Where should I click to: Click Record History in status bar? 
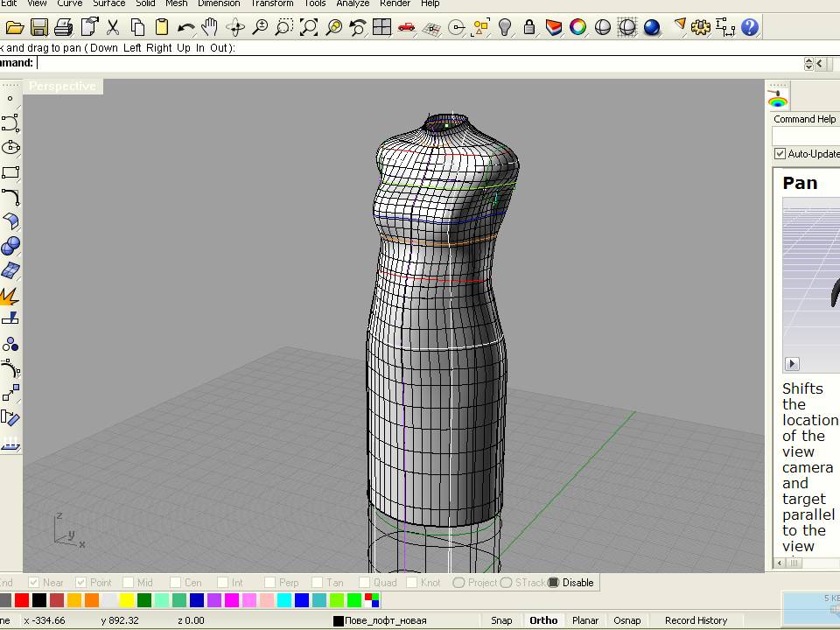tap(696, 620)
